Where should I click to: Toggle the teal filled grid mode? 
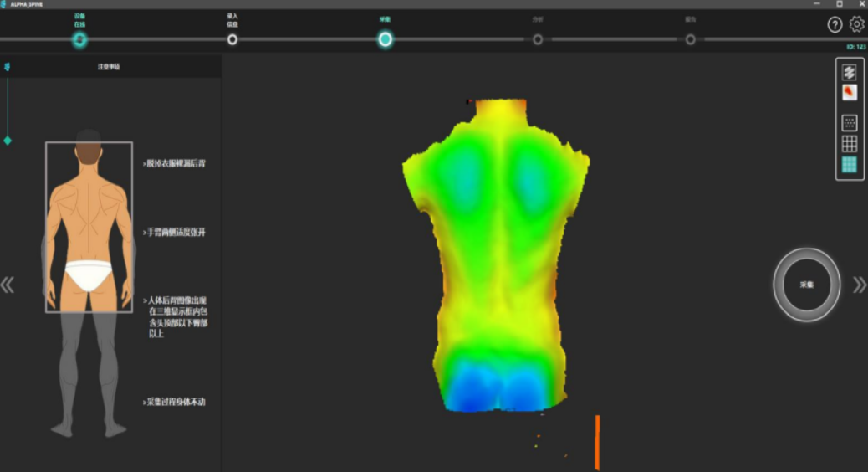click(x=849, y=165)
